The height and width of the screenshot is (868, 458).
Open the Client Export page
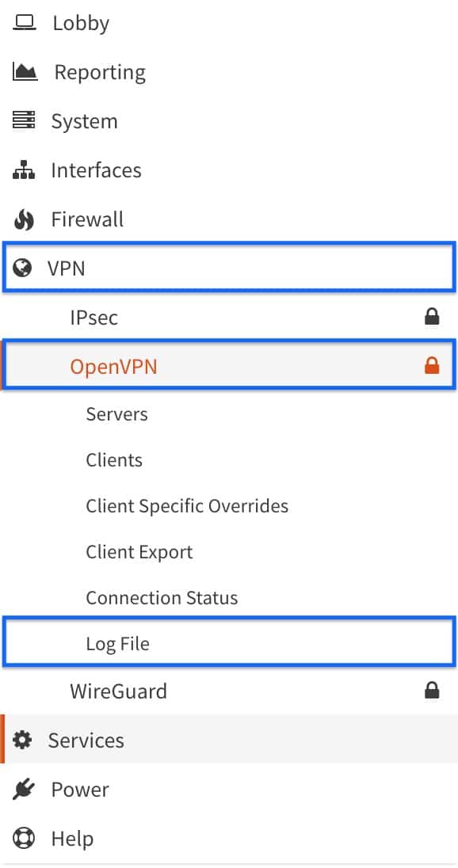pos(139,551)
